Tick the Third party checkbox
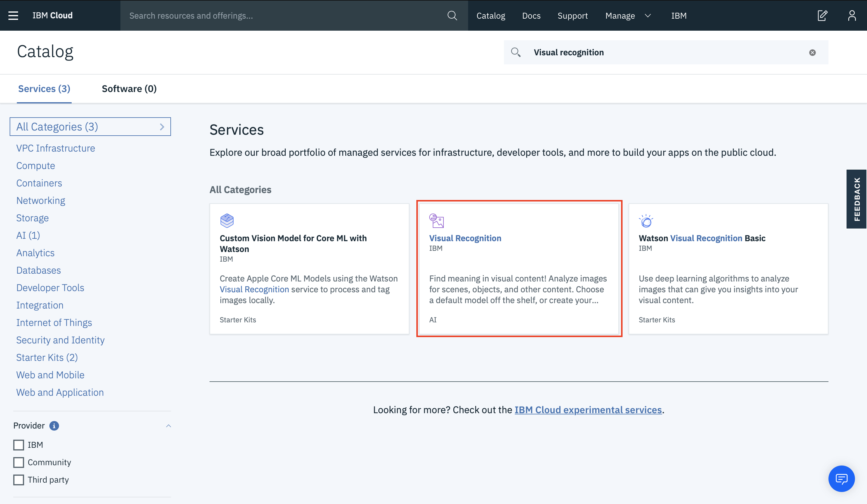This screenshot has width=867, height=504. click(19, 480)
